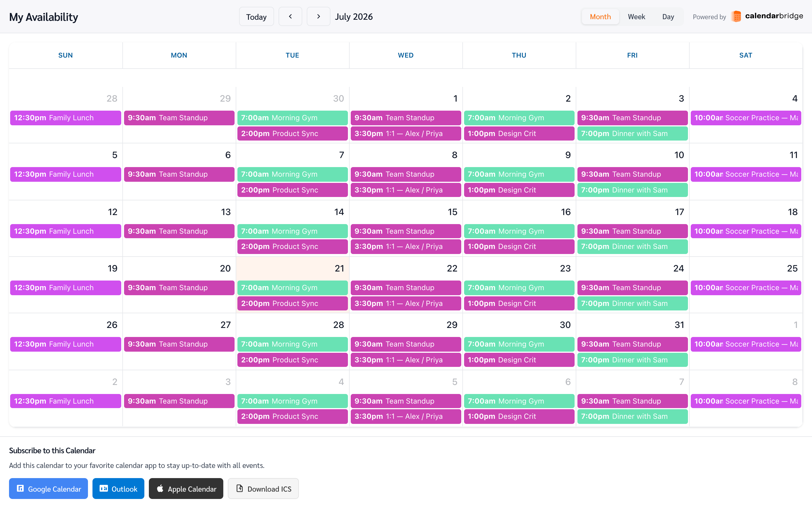Select the July 31 date number
The height and width of the screenshot is (508, 812).
pyautogui.click(x=679, y=325)
